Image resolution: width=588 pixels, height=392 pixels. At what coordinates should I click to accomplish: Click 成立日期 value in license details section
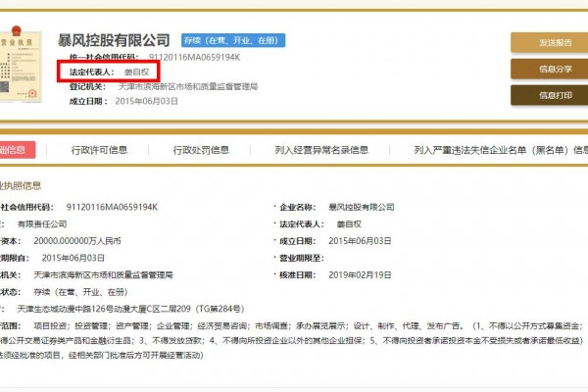click(360, 241)
